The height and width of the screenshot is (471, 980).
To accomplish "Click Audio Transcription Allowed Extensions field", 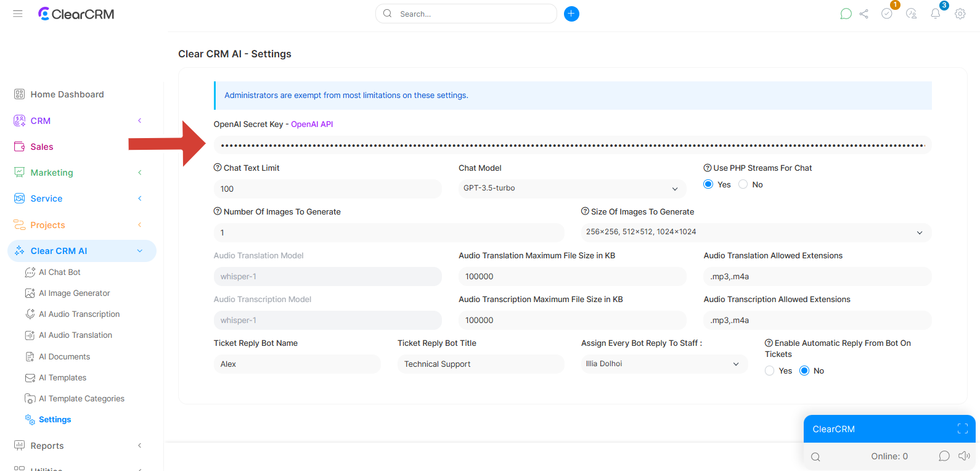I will tap(818, 321).
